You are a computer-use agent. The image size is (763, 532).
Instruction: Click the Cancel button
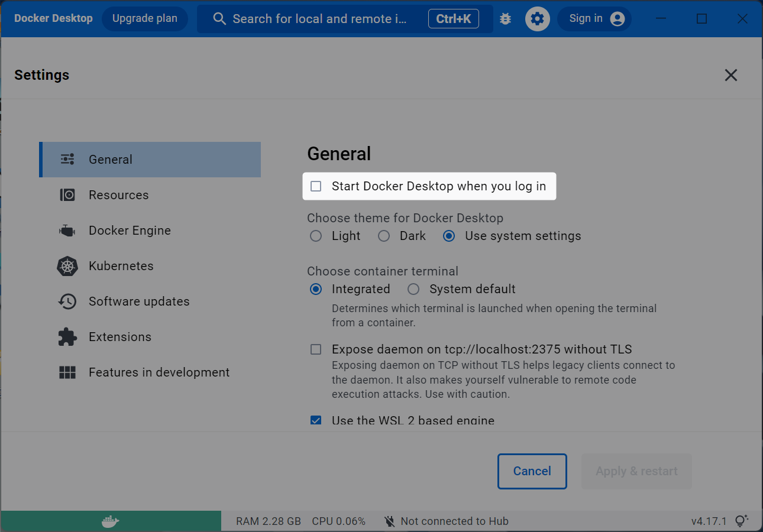point(532,471)
